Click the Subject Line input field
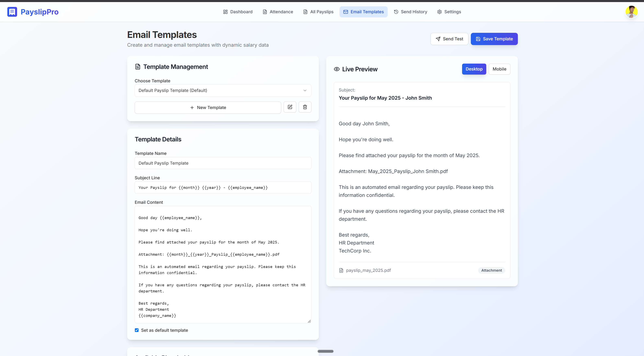Viewport: 644px width, 356px height. [x=222, y=187]
